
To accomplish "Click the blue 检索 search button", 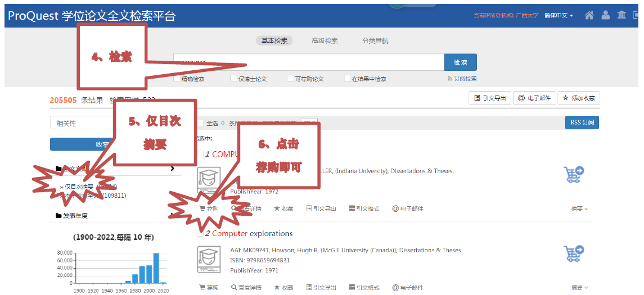I will [461, 62].
